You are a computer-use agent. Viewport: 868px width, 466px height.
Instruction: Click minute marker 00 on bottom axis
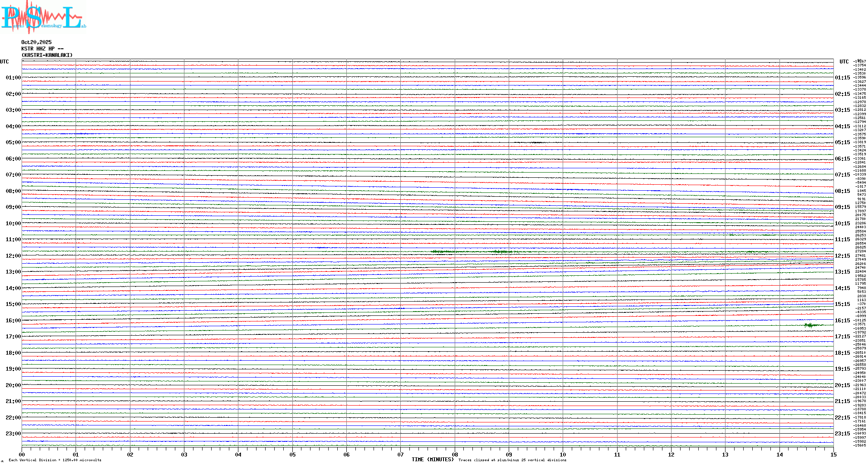(x=22, y=454)
